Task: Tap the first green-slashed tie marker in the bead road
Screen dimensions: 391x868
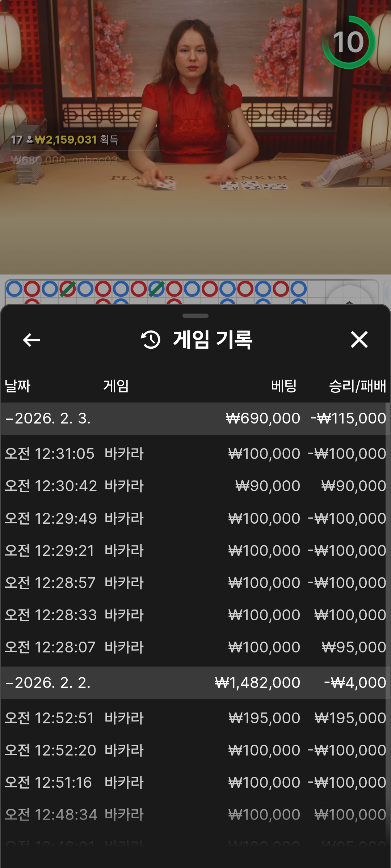Action: [x=68, y=289]
